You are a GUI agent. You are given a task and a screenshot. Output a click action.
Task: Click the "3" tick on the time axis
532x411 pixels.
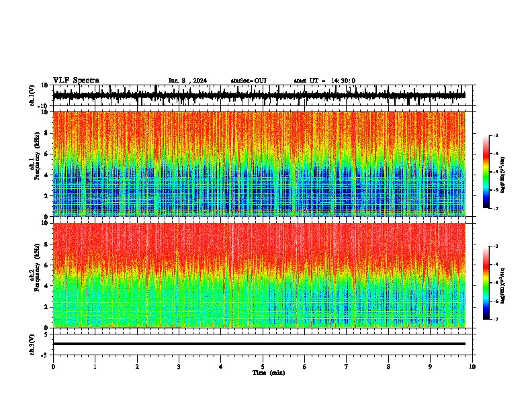[179, 367]
